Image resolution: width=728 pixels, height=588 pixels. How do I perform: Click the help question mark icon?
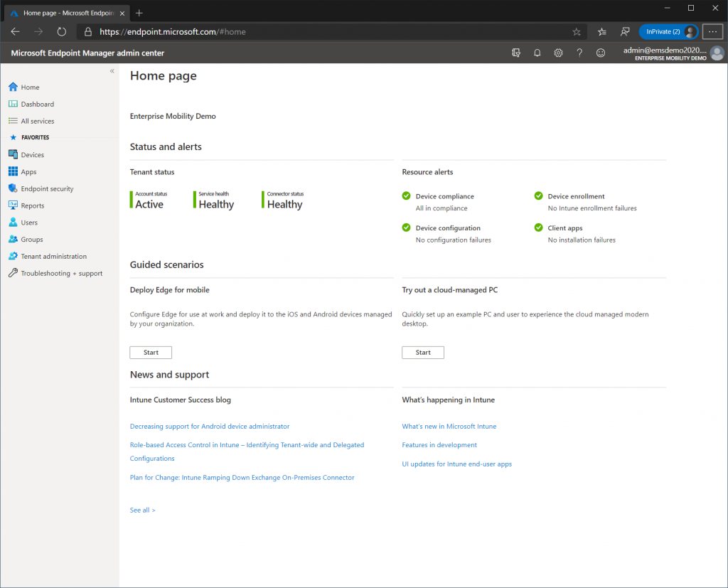(579, 53)
